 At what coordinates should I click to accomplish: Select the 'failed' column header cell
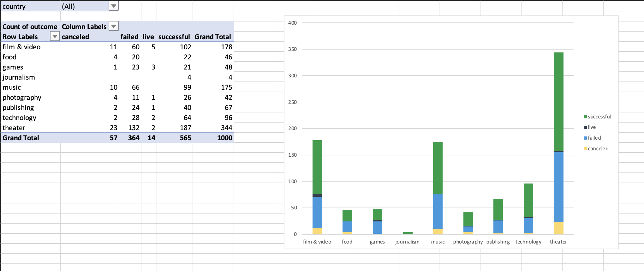(x=129, y=37)
